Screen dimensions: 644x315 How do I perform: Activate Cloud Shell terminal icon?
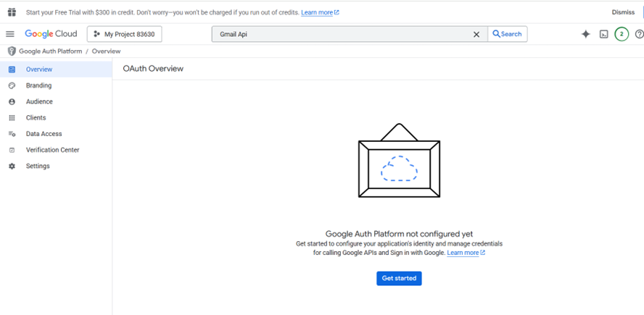[x=603, y=35]
